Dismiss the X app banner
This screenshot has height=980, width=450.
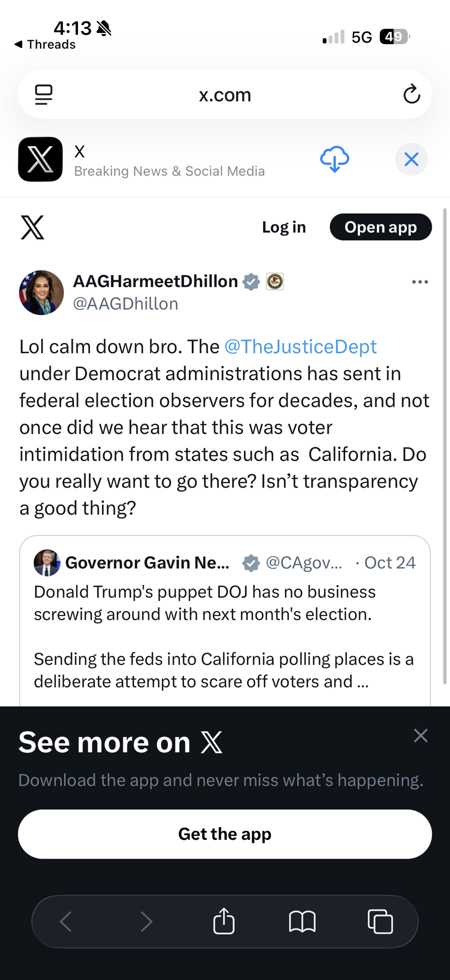tap(411, 159)
